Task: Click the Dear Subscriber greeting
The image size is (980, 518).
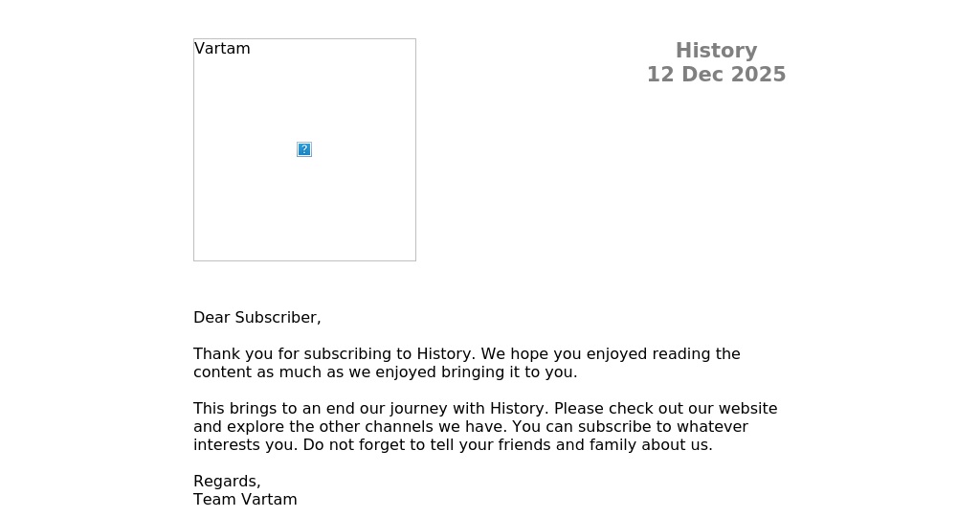Action: pos(256,318)
